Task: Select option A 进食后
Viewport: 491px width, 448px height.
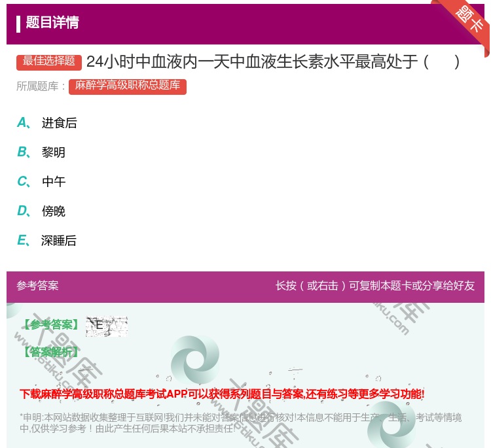Action: pyautogui.click(x=47, y=123)
